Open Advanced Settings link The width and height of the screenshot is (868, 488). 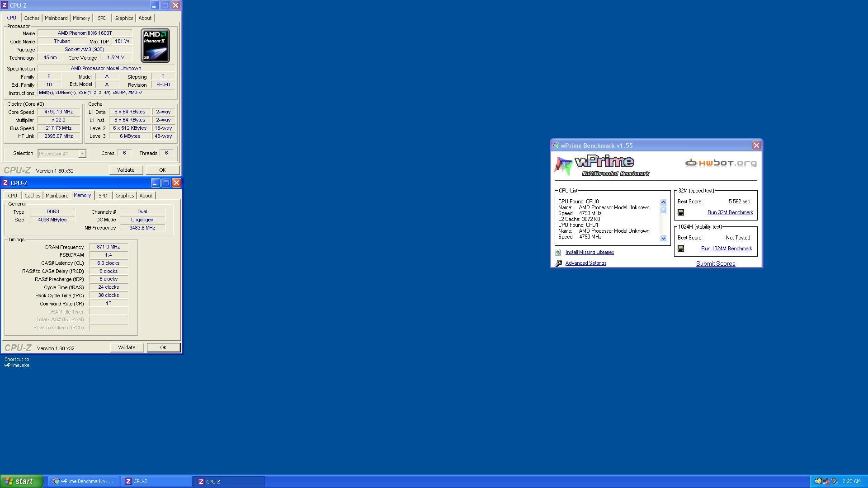(x=586, y=263)
